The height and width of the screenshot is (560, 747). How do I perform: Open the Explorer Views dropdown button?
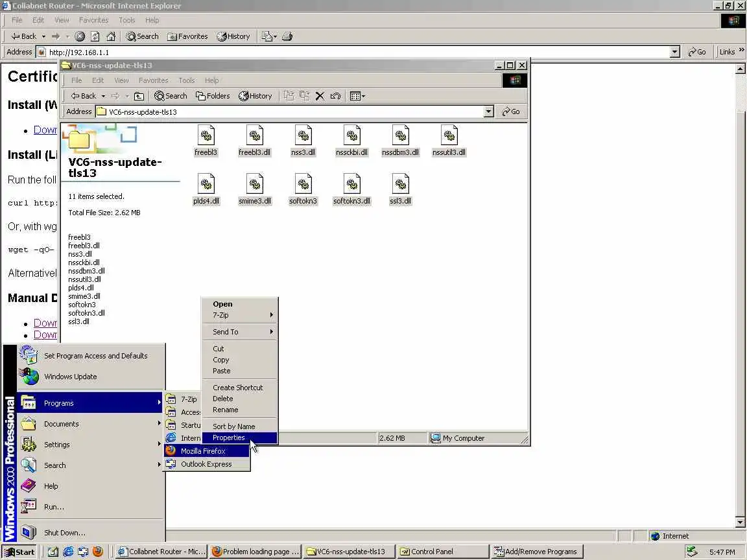point(358,96)
